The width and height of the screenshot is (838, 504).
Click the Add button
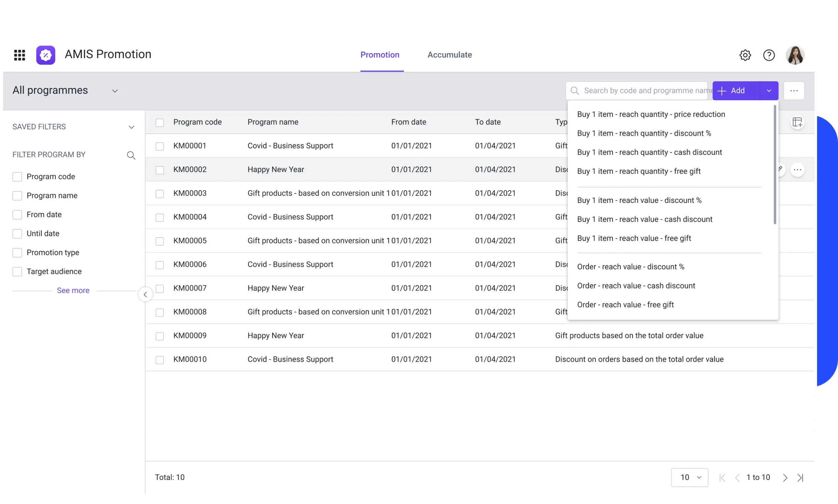(x=737, y=90)
